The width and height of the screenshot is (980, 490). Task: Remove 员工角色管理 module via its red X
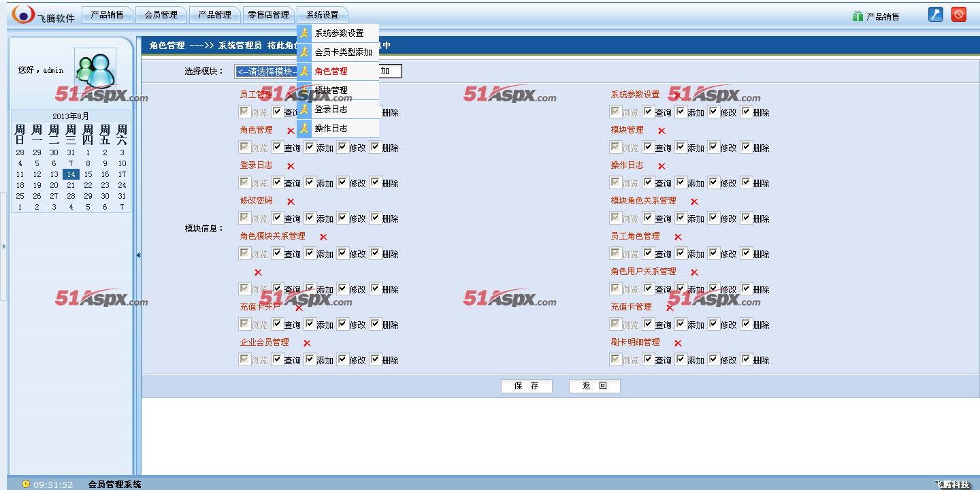coord(678,237)
